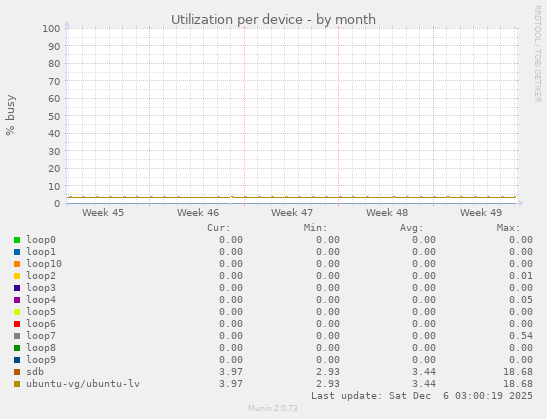Screen dimensions: 547x419
Task: Select the sdb legend label
Action: point(35,372)
